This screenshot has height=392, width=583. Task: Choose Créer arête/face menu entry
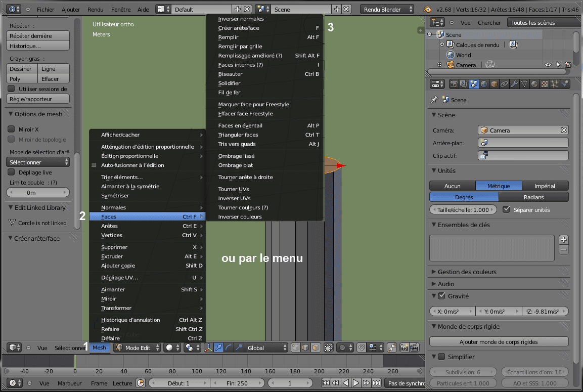click(265, 28)
